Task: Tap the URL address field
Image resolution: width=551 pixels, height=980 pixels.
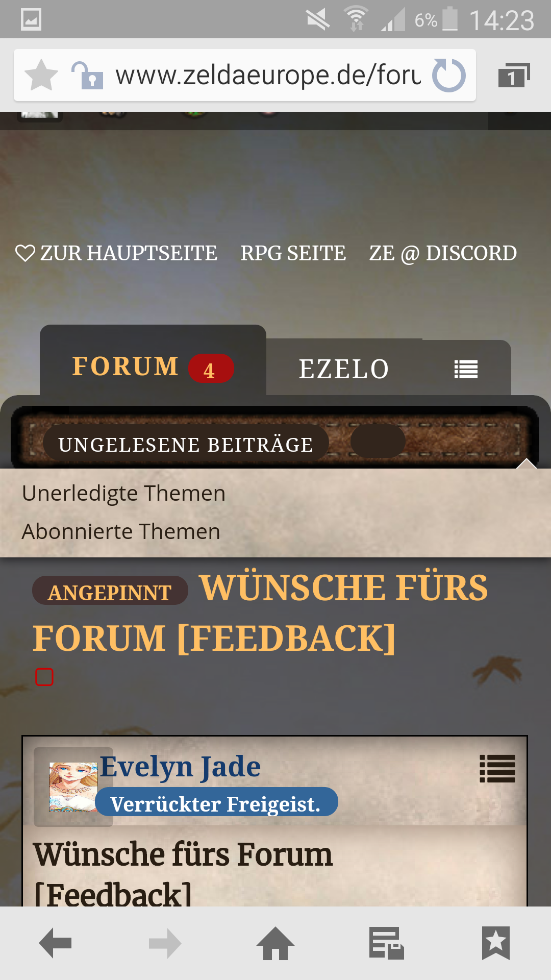Action: coord(268,75)
